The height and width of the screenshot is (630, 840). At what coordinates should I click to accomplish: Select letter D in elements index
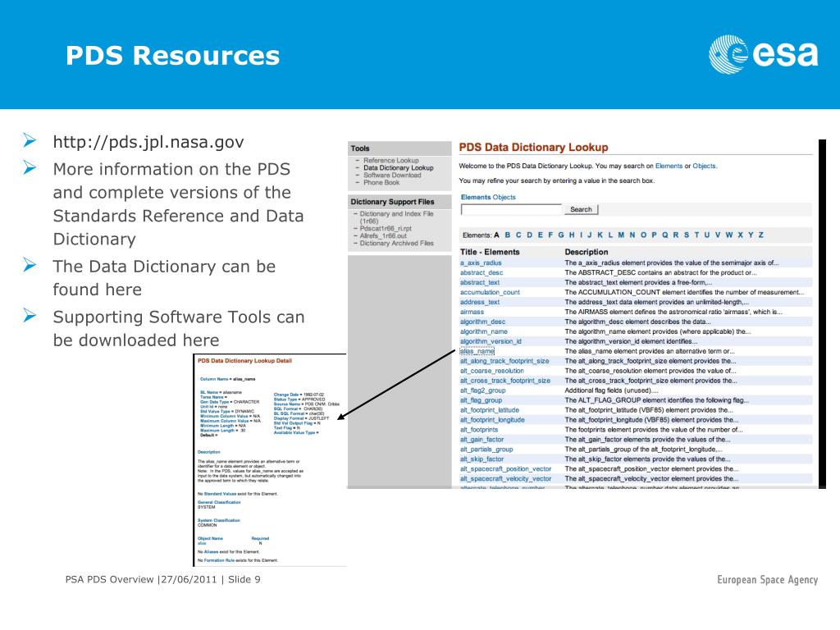pos(530,235)
